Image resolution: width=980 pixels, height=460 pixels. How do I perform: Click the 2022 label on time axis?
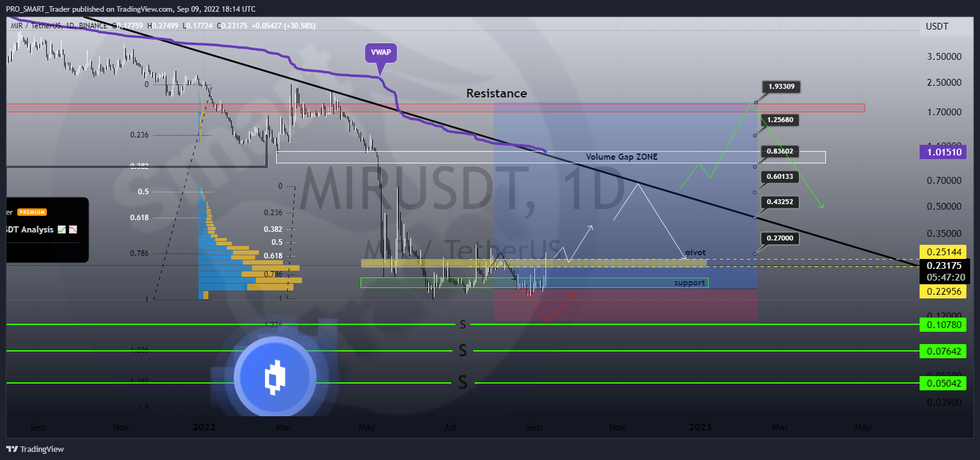point(204,427)
